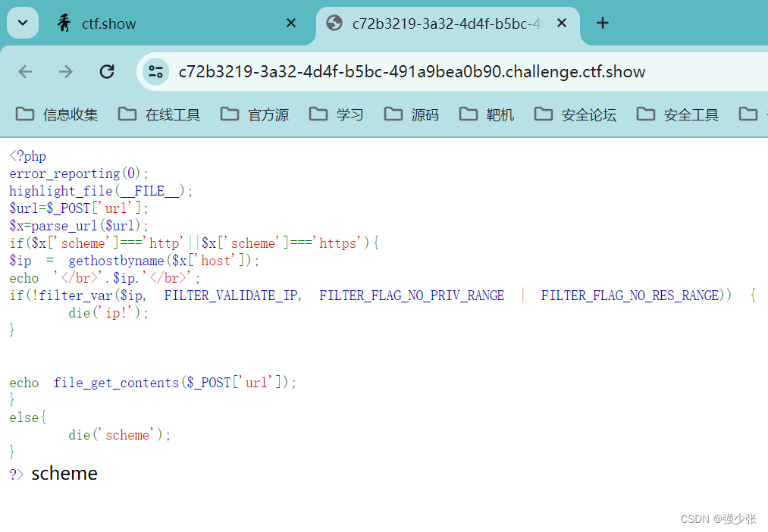Viewport: 768px width, 532px height.
Task: Click the die('ip!') line
Action: point(108,313)
